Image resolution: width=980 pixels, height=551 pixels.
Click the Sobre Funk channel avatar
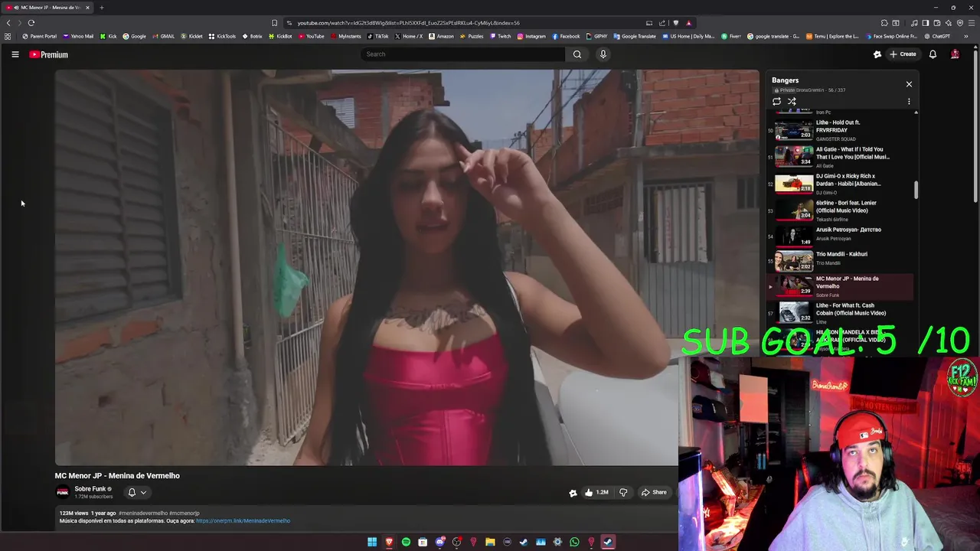tap(63, 493)
